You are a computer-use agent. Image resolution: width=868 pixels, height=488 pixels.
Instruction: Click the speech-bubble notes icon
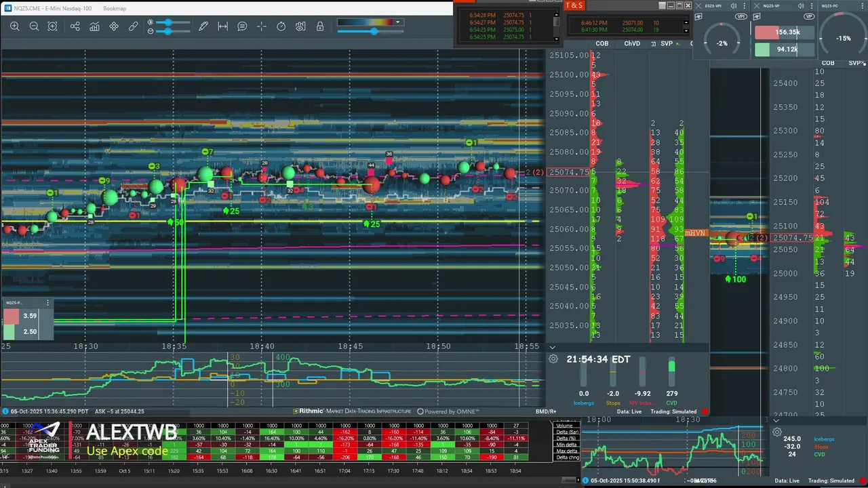point(242,26)
